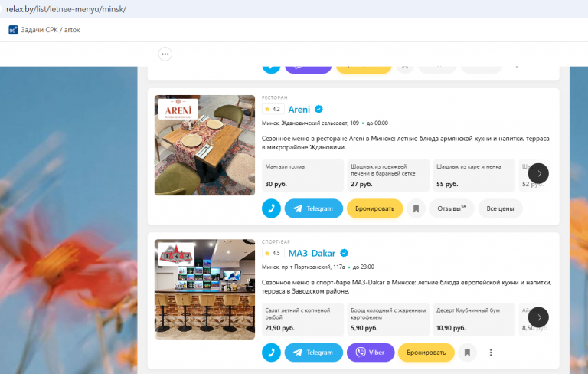588x374 pixels.
Task: Click the МАЗ-Dakar verified badge icon
Action: tap(344, 253)
